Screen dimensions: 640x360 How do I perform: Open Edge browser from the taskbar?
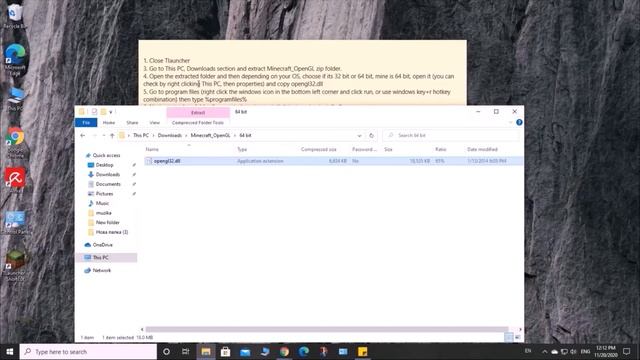point(304,351)
